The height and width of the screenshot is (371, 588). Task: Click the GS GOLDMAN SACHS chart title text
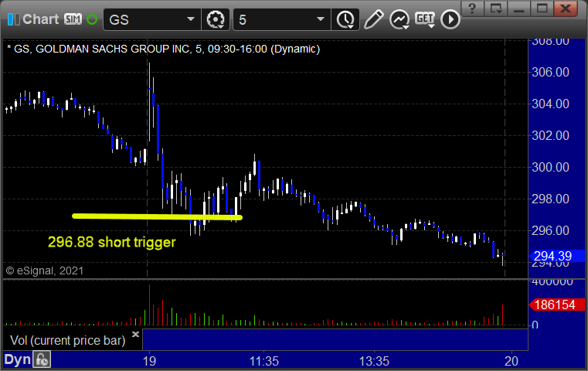164,49
